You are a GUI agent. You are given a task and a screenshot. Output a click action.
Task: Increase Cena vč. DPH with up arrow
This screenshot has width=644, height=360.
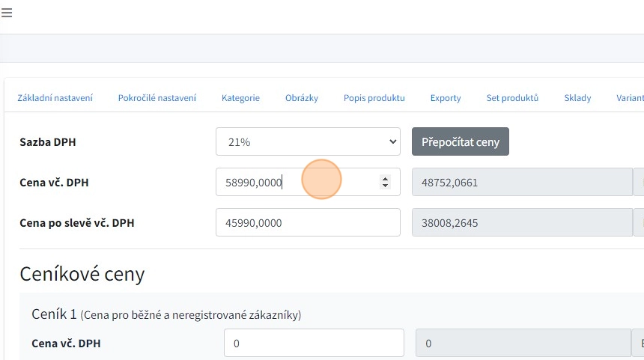point(385,179)
